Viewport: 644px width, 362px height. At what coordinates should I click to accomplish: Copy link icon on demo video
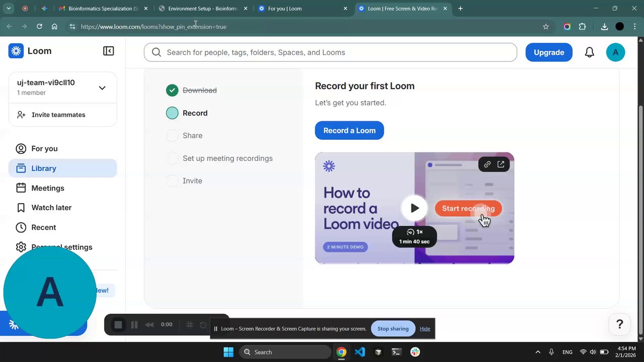pyautogui.click(x=487, y=164)
